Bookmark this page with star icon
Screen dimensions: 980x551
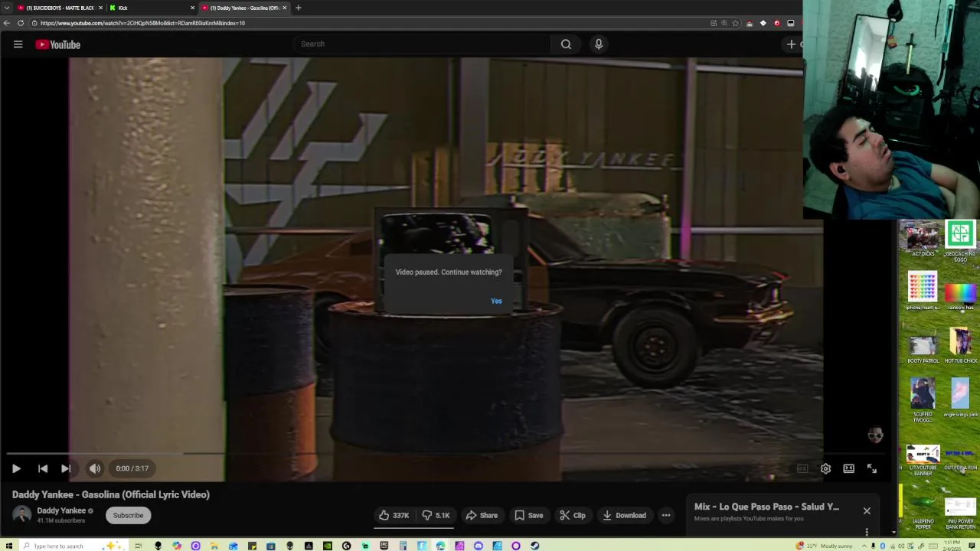736,23
